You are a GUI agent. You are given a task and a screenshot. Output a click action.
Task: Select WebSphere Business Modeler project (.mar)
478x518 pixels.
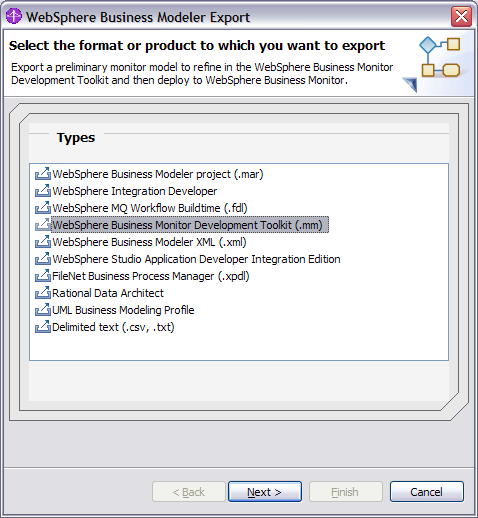(x=158, y=174)
